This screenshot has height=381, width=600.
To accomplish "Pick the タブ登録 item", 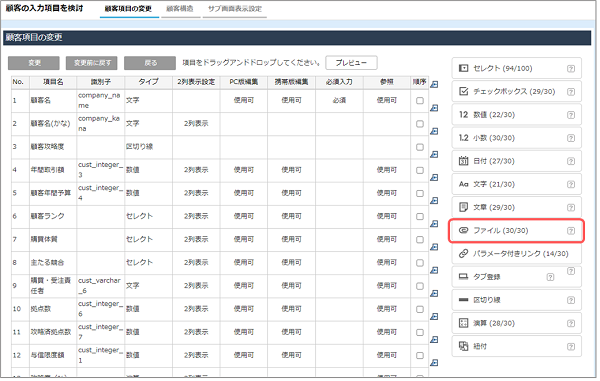I will [516, 277].
